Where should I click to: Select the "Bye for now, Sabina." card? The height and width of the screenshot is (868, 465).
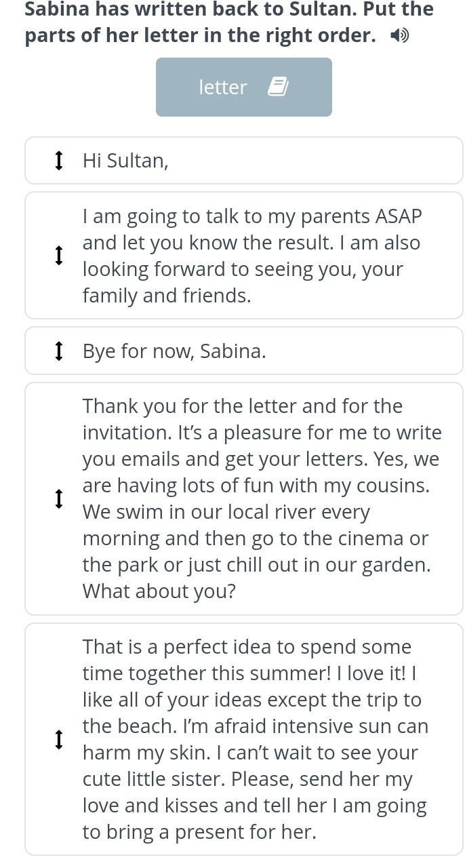[x=244, y=351]
